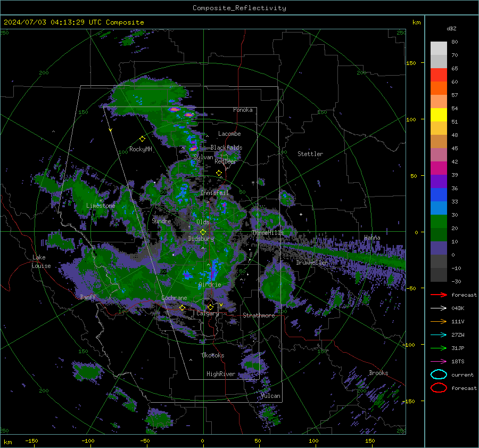Click the red forecast arrow legend icon

click(x=439, y=295)
